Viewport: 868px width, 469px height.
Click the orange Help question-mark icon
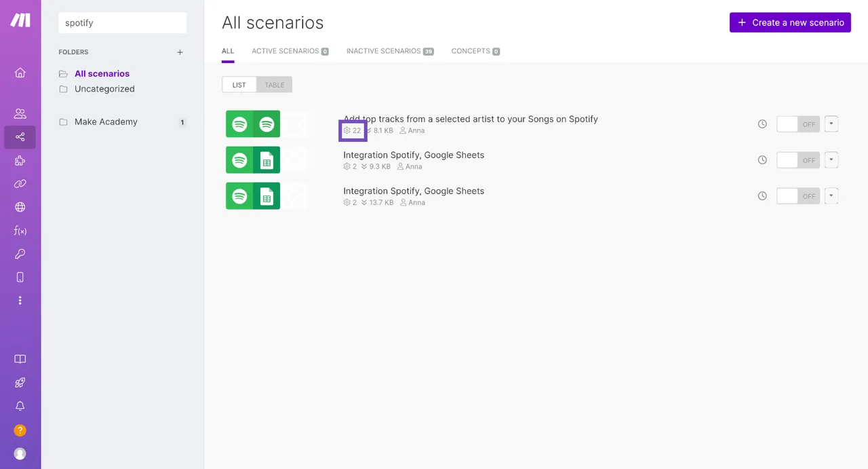(x=20, y=430)
